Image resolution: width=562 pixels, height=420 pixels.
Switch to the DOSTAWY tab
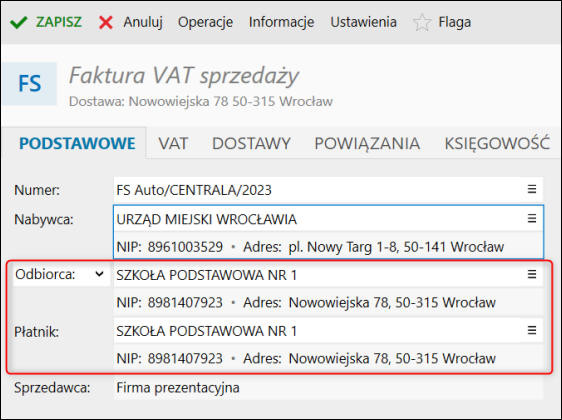(x=251, y=143)
